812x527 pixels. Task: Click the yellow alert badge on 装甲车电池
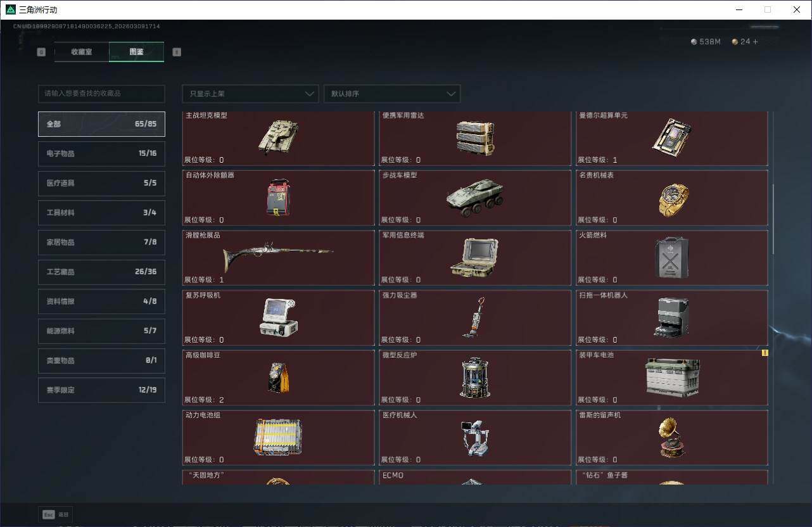point(764,353)
